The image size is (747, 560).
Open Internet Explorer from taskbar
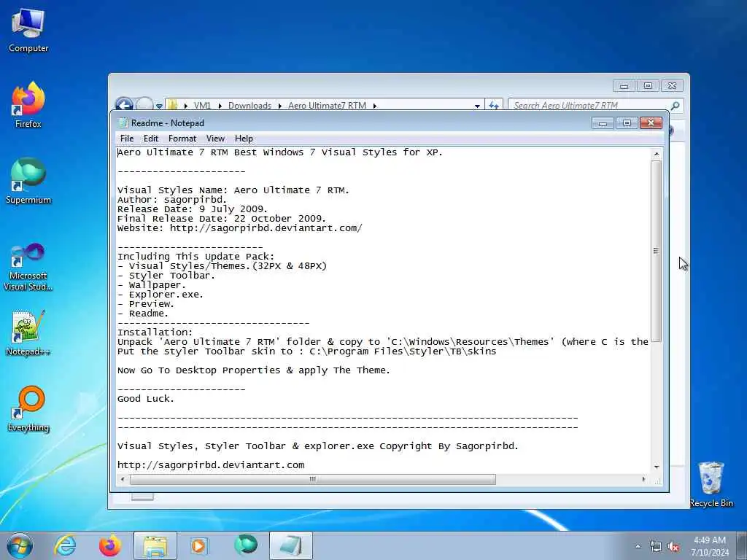coord(65,545)
